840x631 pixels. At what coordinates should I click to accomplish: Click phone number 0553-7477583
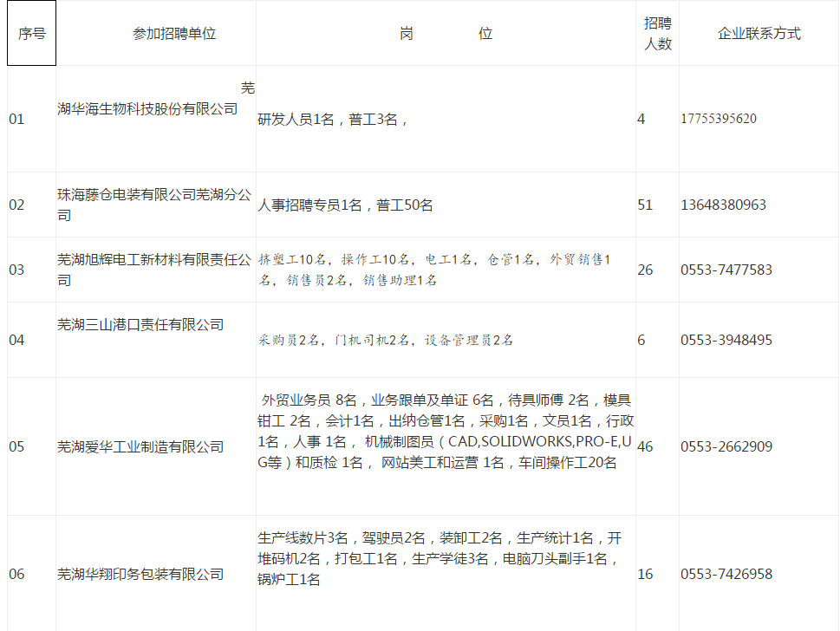pos(726,270)
